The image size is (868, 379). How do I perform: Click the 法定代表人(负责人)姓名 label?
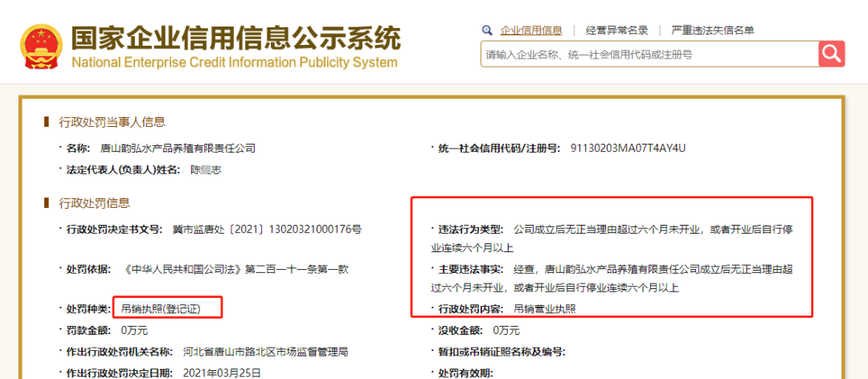pyautogui.click(x=123, y=170)
